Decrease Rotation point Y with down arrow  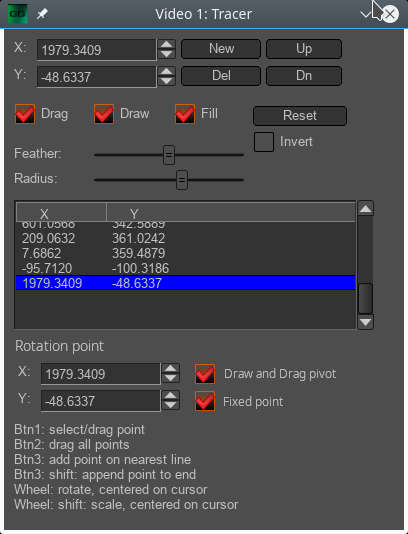pos(170,405)
